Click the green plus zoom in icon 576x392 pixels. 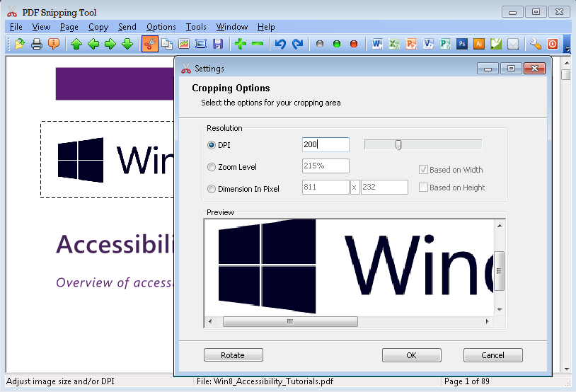[241, 44]
